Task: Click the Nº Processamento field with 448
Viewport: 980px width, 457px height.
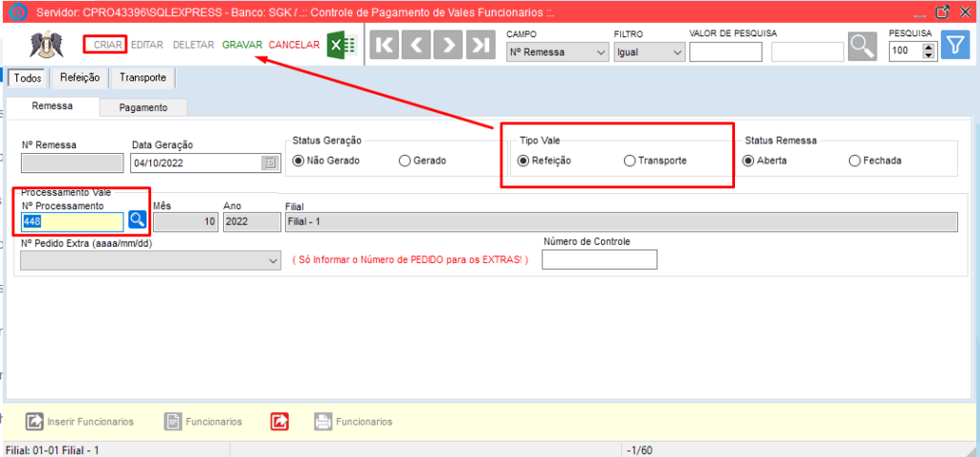Action: pyautogui.click(x=73, y=222)
